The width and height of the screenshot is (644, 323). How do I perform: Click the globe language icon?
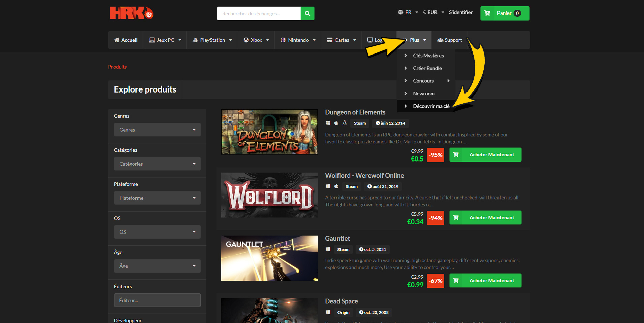400,12
